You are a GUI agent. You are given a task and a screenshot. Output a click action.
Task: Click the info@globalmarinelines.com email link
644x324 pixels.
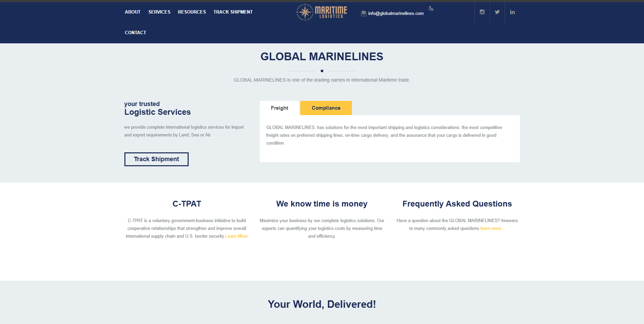[x=396, y=14]
